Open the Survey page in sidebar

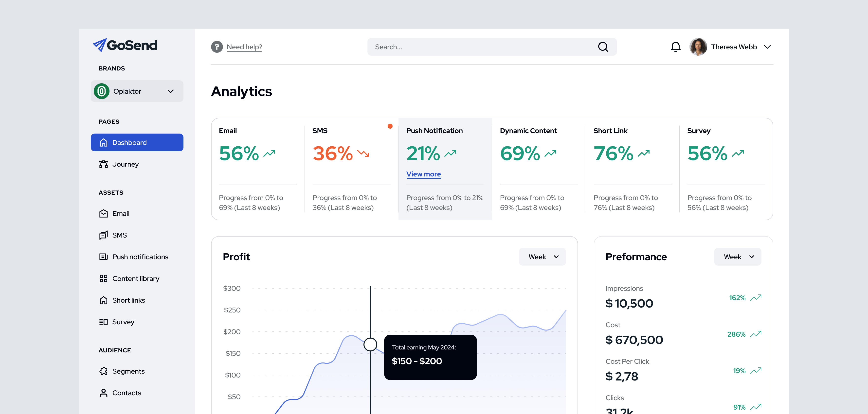123,322
